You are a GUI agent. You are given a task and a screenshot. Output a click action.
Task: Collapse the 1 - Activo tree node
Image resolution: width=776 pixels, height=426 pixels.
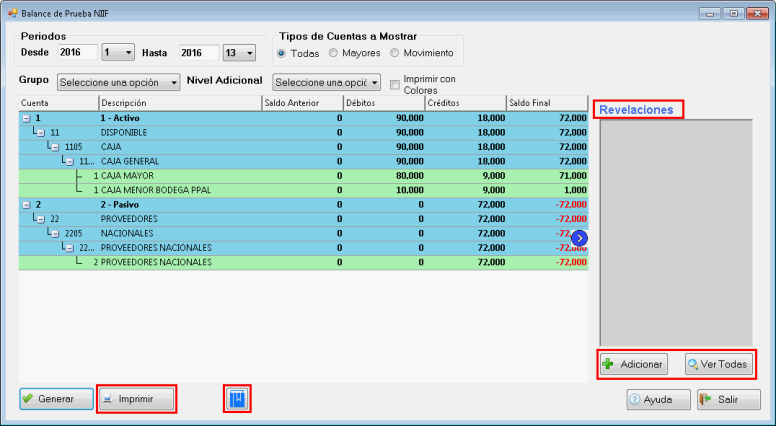click(x=26, y=117)
